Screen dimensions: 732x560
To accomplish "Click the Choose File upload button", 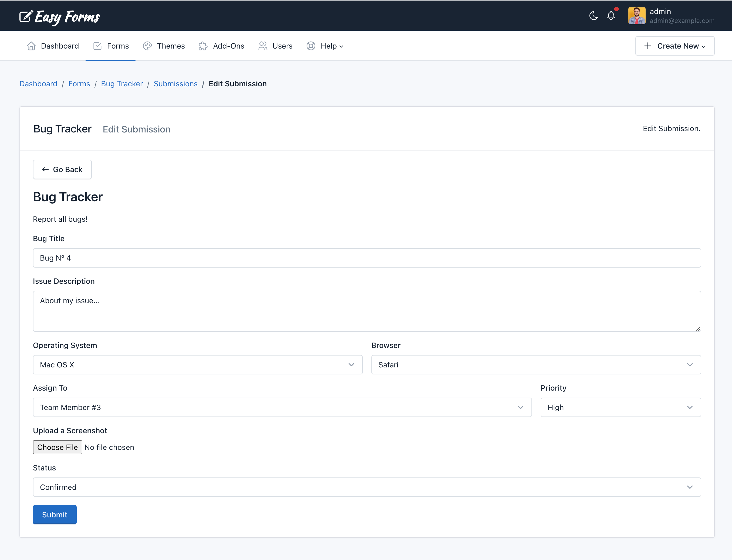I will [x=57, y=447].
